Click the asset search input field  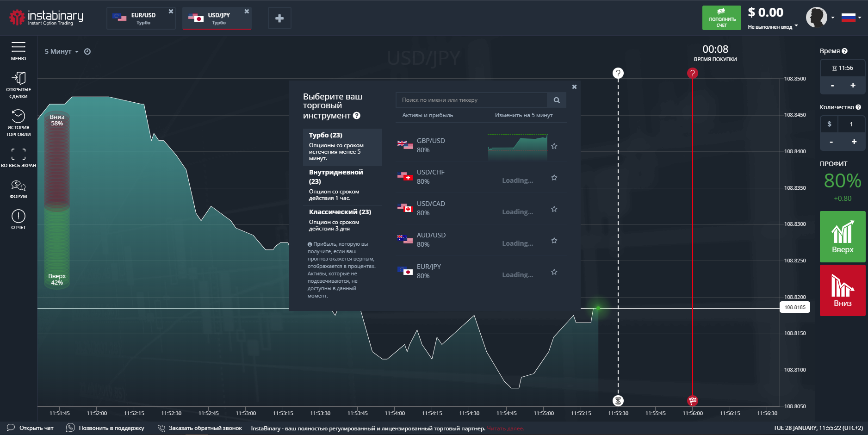click(472, 100)
